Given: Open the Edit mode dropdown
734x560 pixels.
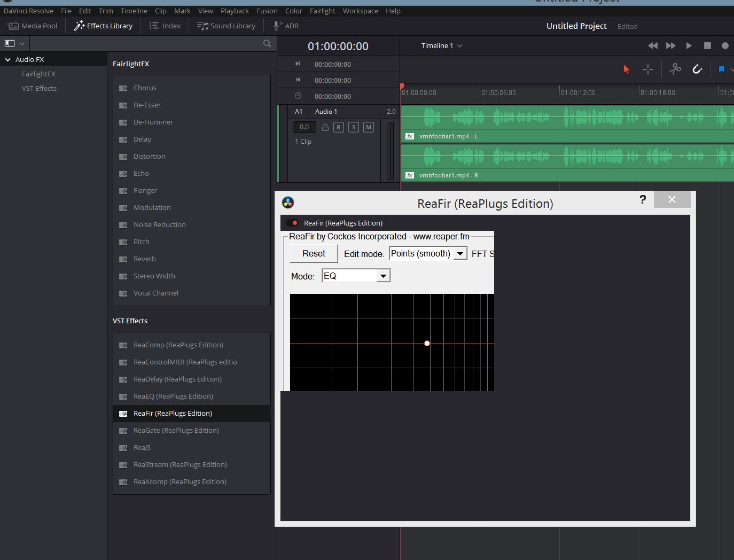Looking at the screenshot, I should [428, 253].
